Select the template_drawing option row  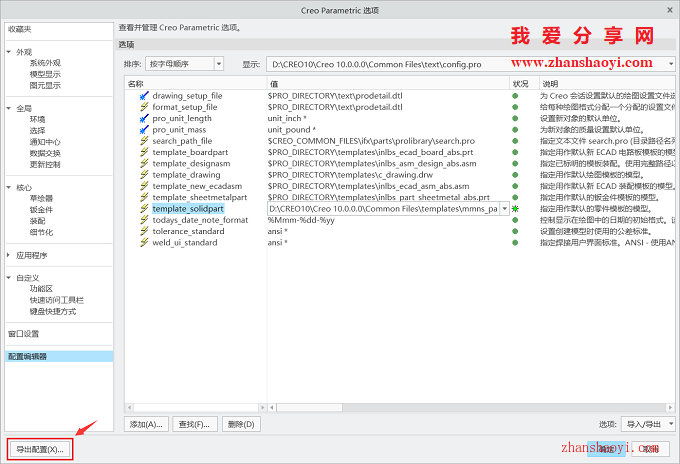(186, 175)
